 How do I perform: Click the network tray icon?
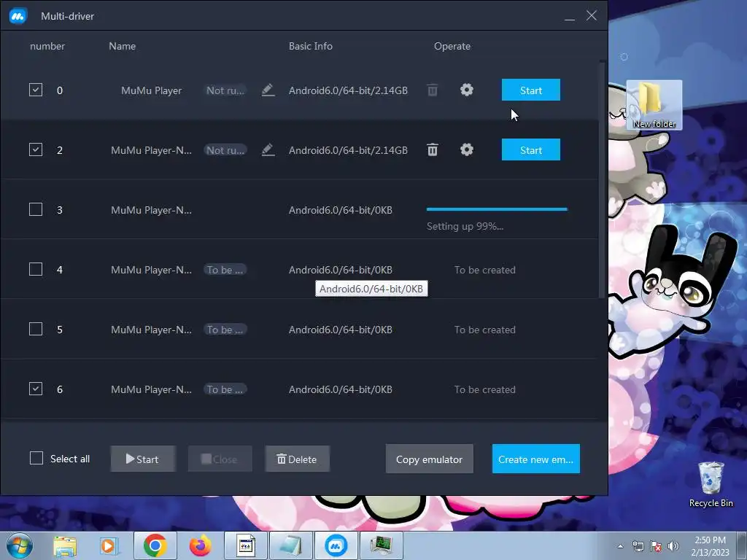tap(638, 546)
